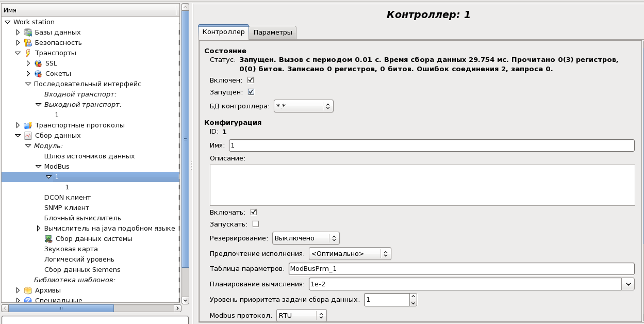Toggle the Включен checkbox in Состояние
The image size is (644, 324).
tap(251, 80)
